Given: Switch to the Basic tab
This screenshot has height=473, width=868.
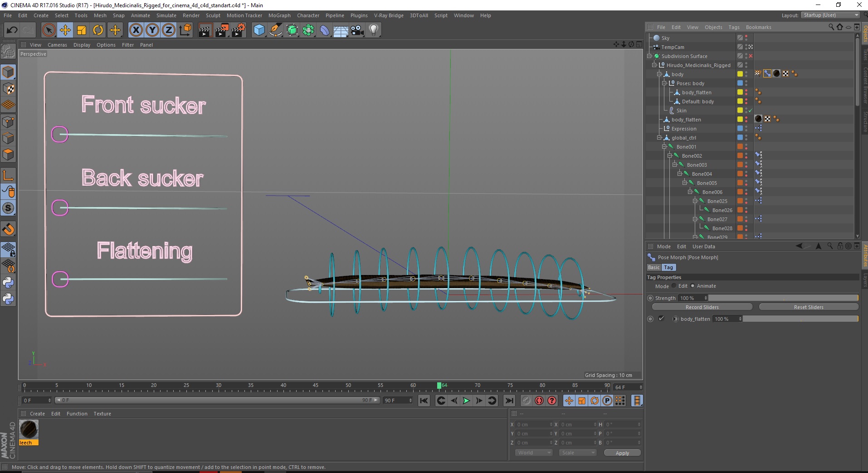Looking at the screenshot, I should (653, 267).
